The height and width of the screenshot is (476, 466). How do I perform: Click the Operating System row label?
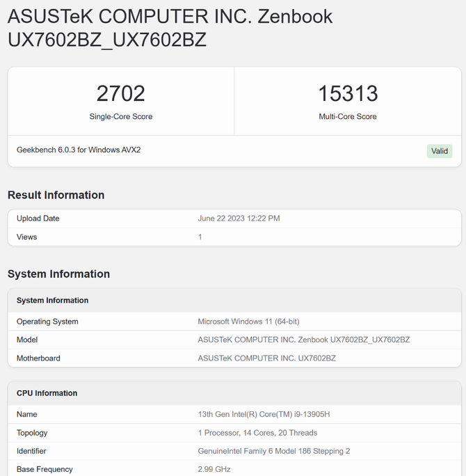[x=47, y=322]
